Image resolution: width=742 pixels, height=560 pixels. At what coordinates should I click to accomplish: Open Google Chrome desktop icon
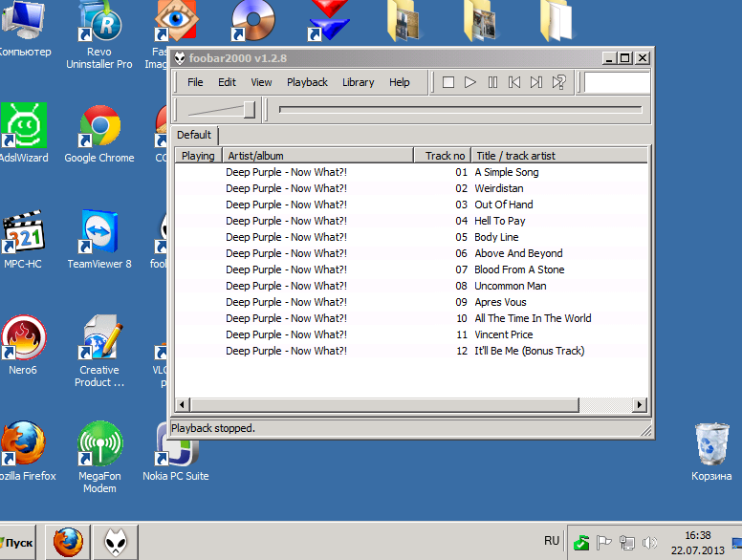(99, 135)
